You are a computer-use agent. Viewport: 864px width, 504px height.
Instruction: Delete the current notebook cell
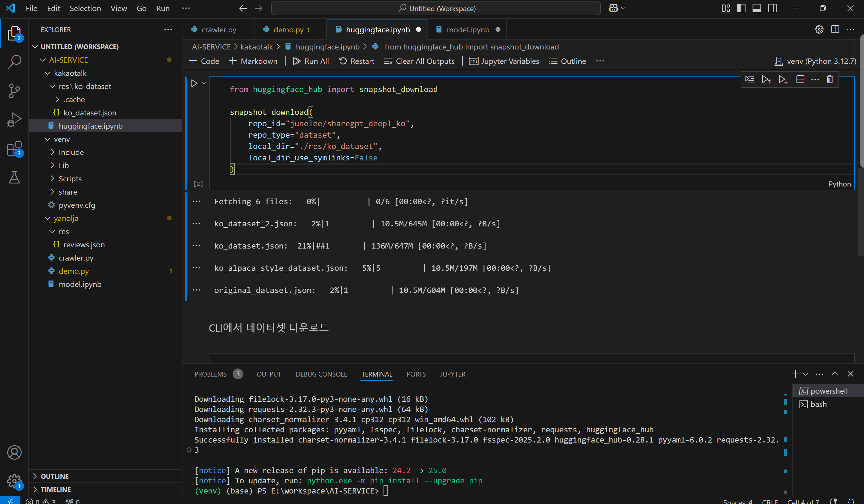pyautogui.click(x=829, y=79)
